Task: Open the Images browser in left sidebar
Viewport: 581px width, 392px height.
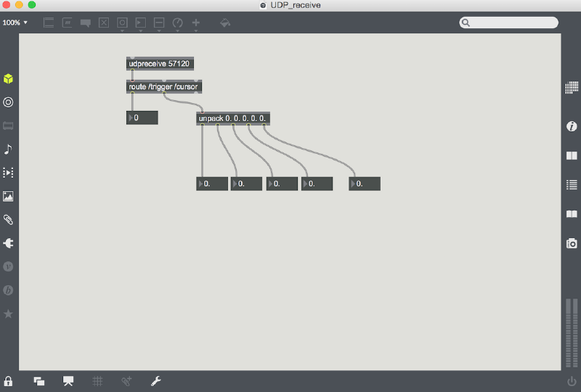Action: 8,196
